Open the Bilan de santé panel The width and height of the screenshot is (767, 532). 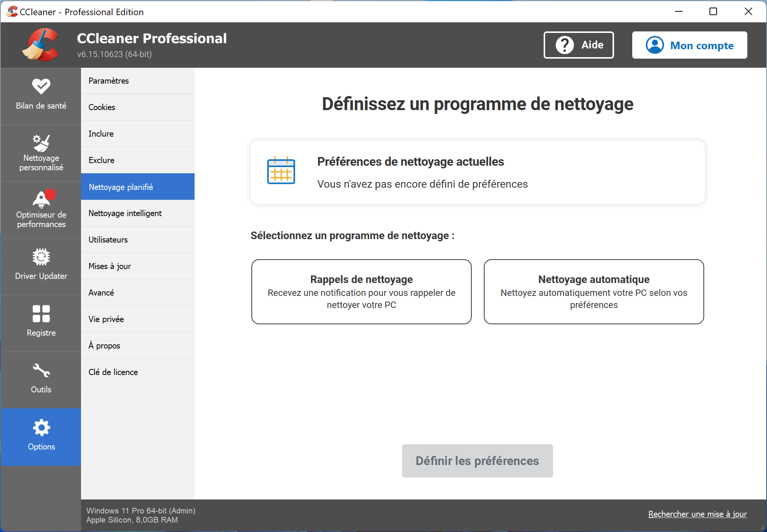(x=41, y=95)
